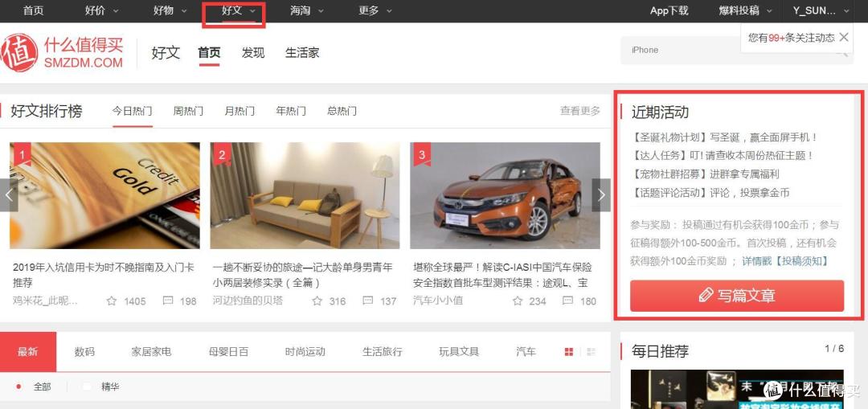This screenshot has width=868, height=409.
Task: Switch to the 发现 tab
Action: click(x=253, y=53)
